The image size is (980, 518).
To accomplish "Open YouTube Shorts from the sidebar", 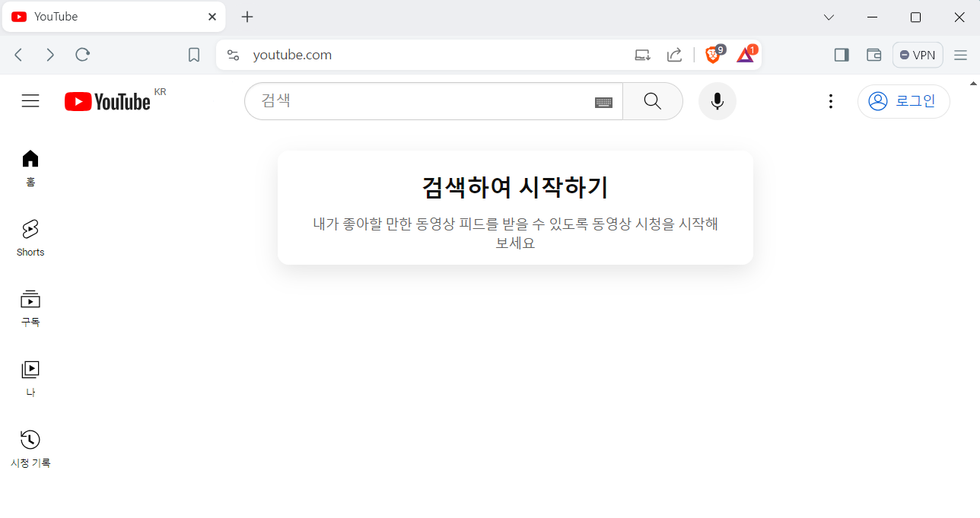I will [x=30, y=237].
